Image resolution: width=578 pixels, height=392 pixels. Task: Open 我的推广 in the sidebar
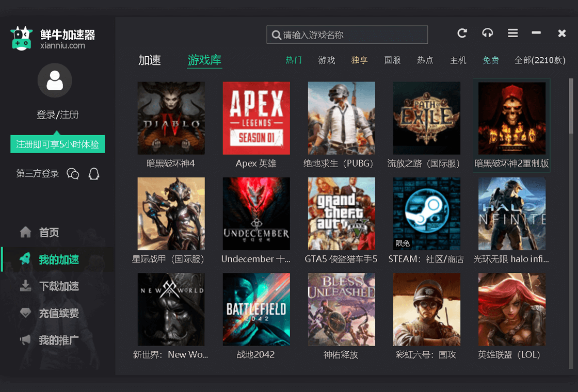click(x=59, y=340)
